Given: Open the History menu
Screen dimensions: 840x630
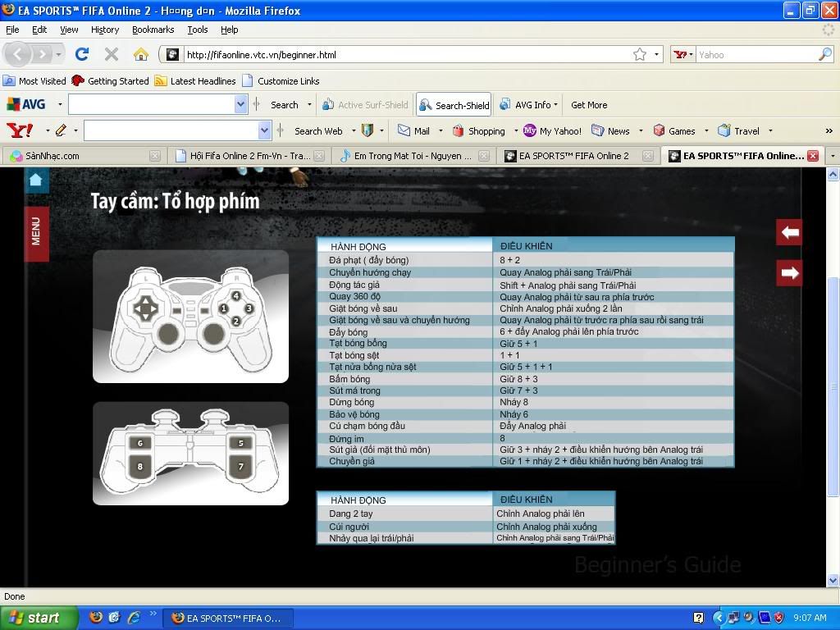Looking at the screenshot, I should [105, 30].
